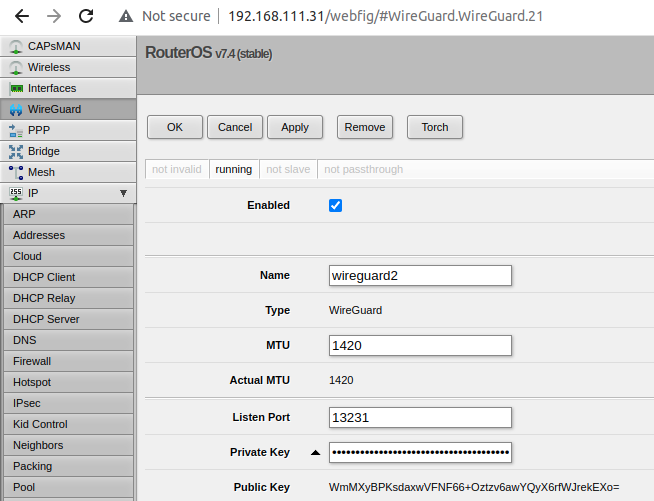This screenshot has width=654, height=501.
Task: Click the Private Key input field
Action: [420, 453]
